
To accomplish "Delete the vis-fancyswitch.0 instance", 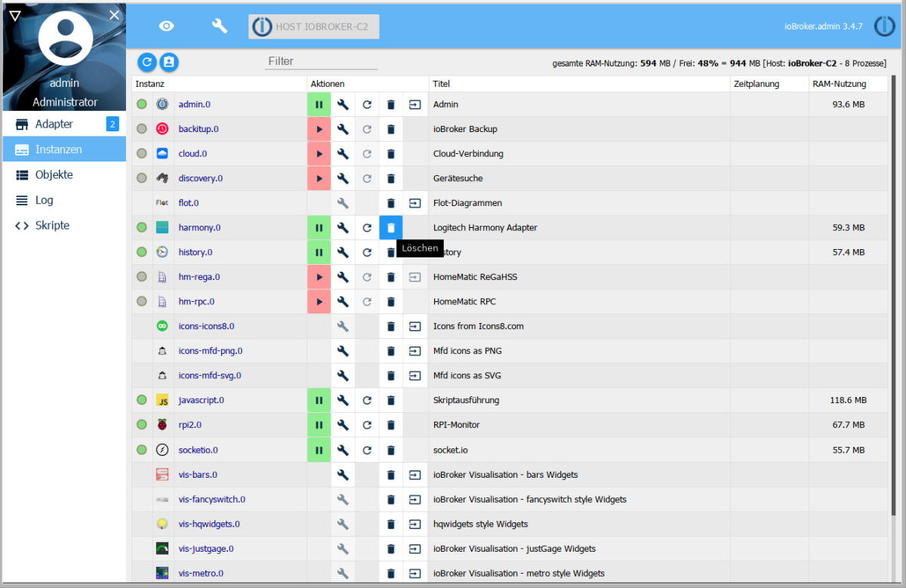I will tap(391, 499).
